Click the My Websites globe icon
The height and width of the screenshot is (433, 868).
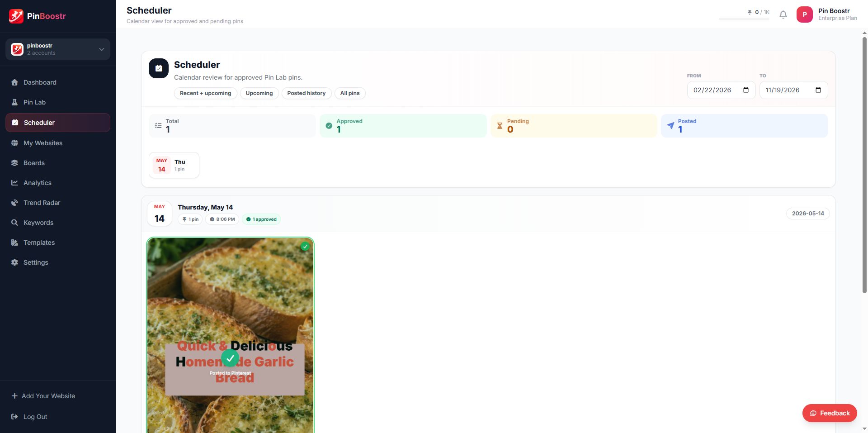tap(14, 143)
